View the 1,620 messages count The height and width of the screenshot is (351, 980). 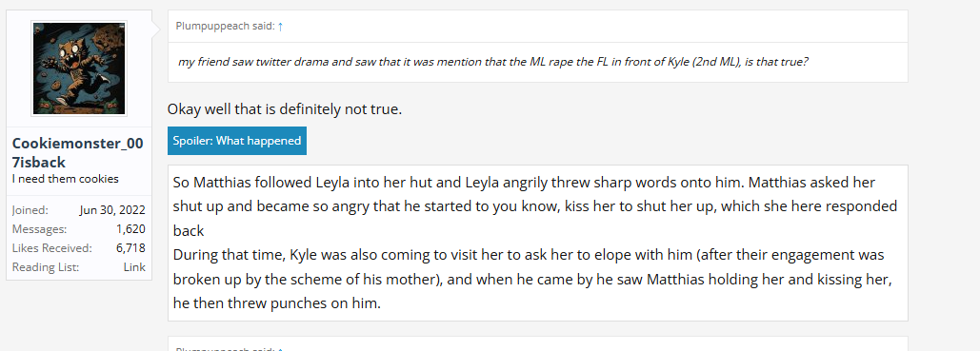click(130, 229)
